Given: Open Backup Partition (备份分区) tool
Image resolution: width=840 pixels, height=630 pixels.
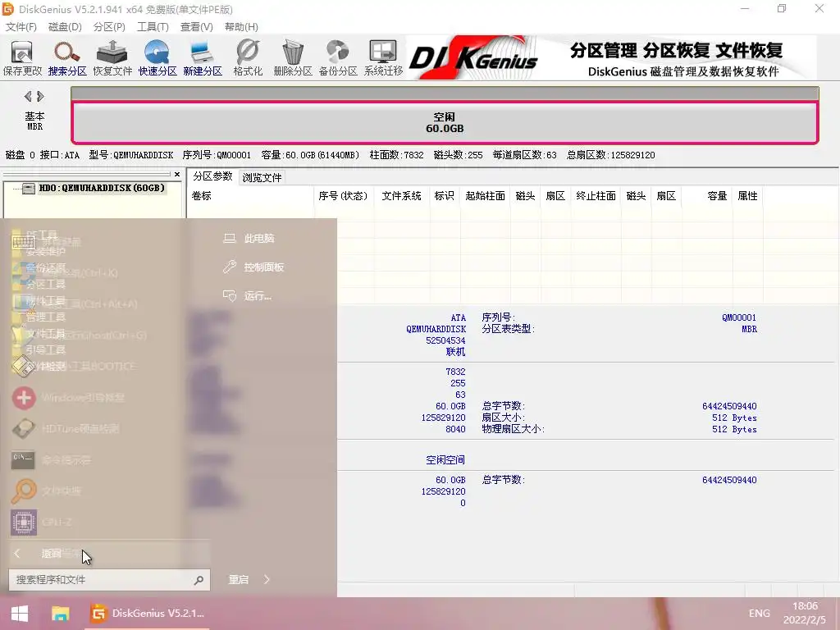Looking at the screenshot, I should pos(338,58).
